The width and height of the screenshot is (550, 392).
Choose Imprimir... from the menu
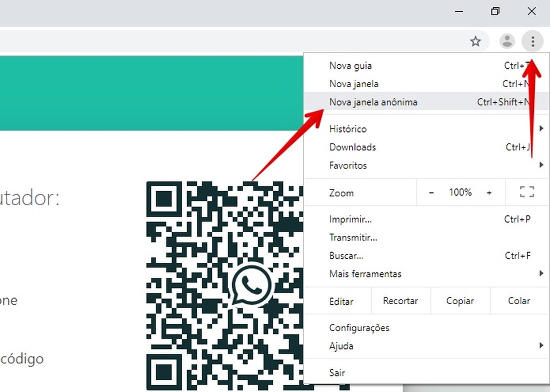coord(426,219)
